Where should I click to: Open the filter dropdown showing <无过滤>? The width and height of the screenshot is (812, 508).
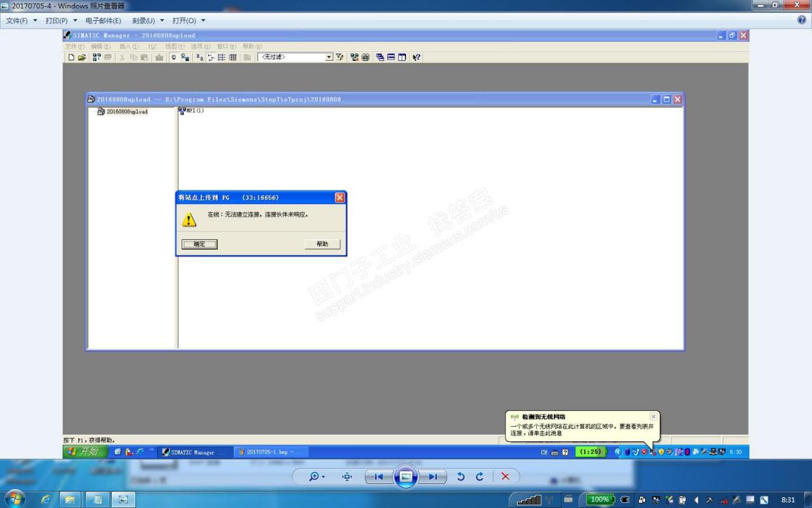pos(329,57)
